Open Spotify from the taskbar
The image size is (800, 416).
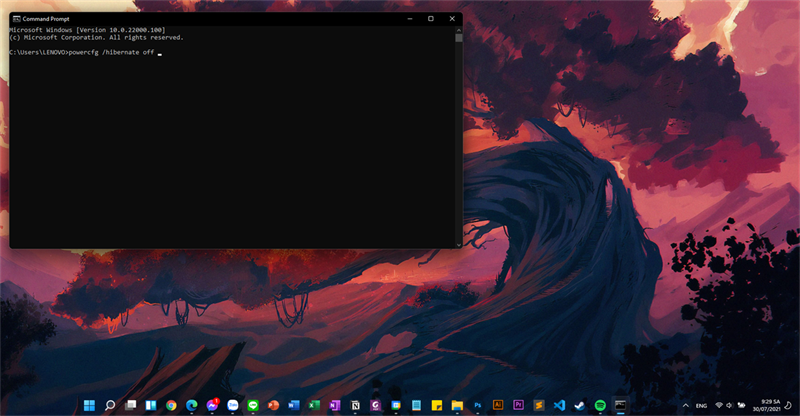[600, 405]
